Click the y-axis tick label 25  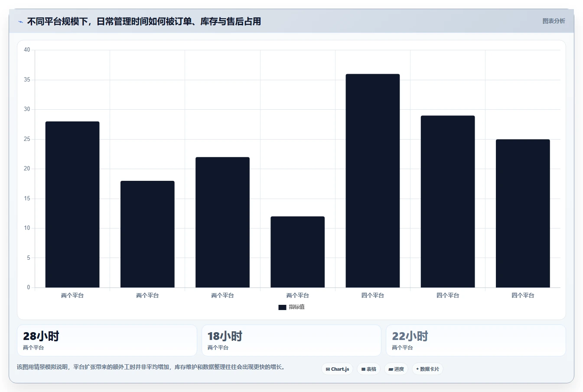click(27, 139)
